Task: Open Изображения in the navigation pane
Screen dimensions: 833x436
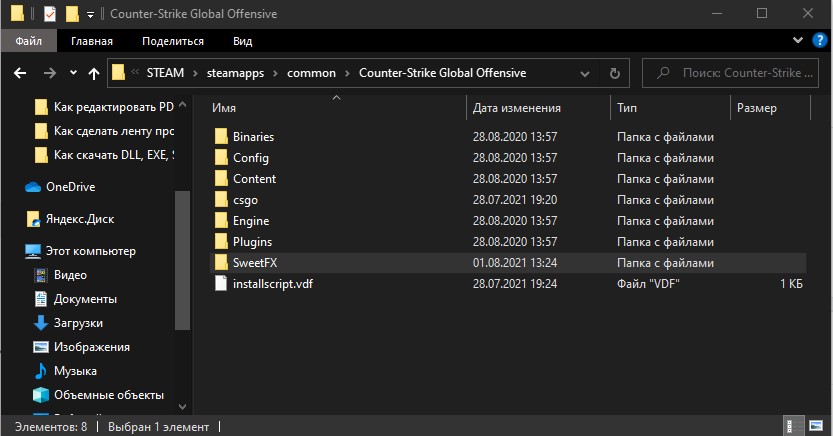Action: (x=82, y=347)
